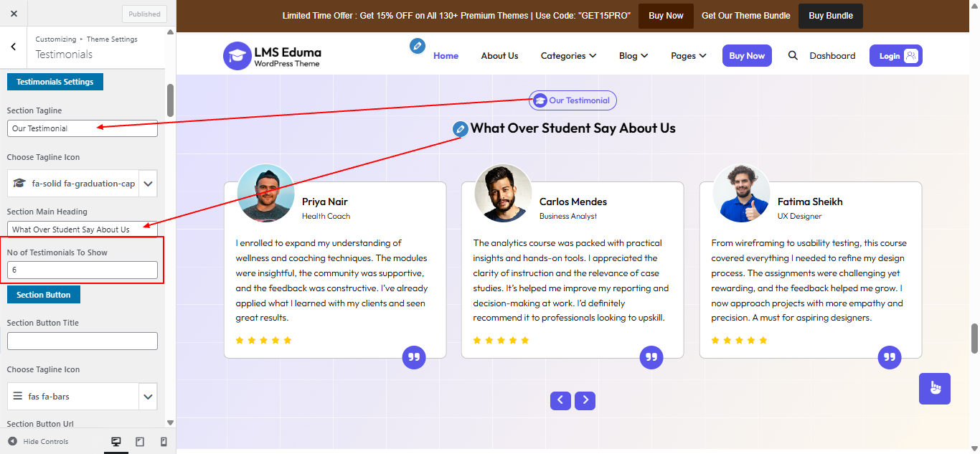This screenshot has width=980, height=454.
Task: Click the Login button in header
Action: [x=895, y=56]
